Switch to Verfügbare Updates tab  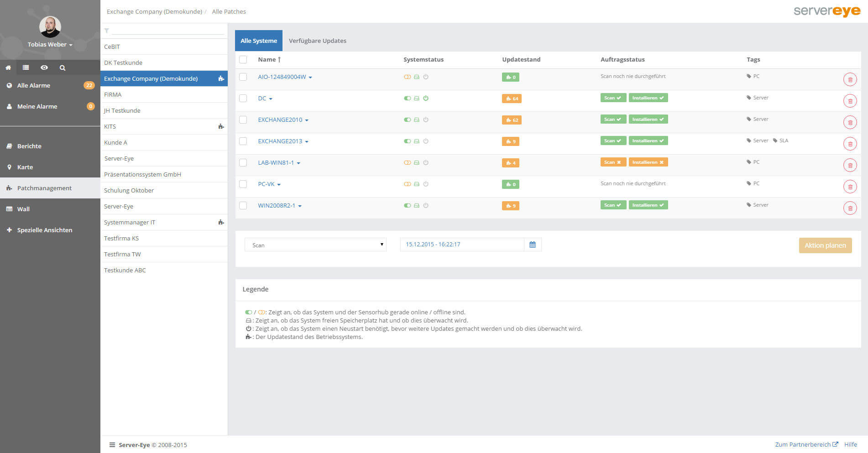(318, 41)
